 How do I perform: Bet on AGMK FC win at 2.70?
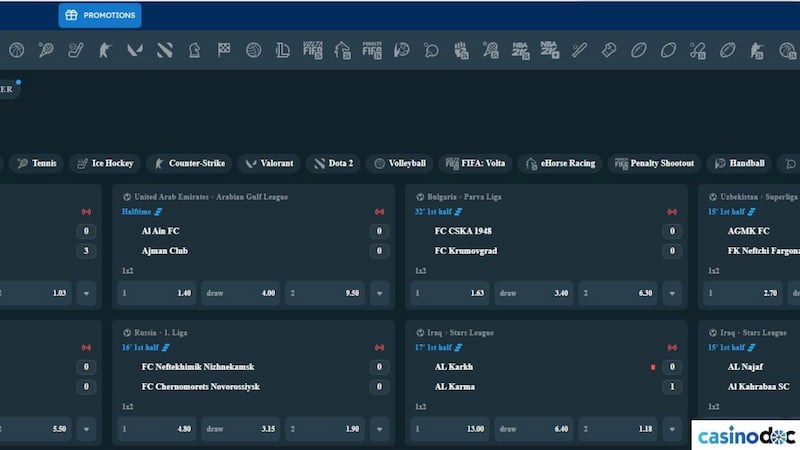pyautogui.click(x=742, y=293)
